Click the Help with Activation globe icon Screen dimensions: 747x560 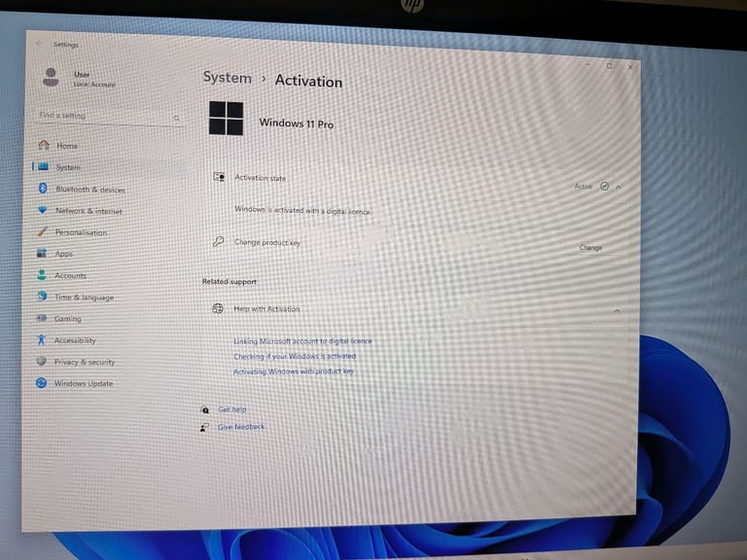coord(218,308)
